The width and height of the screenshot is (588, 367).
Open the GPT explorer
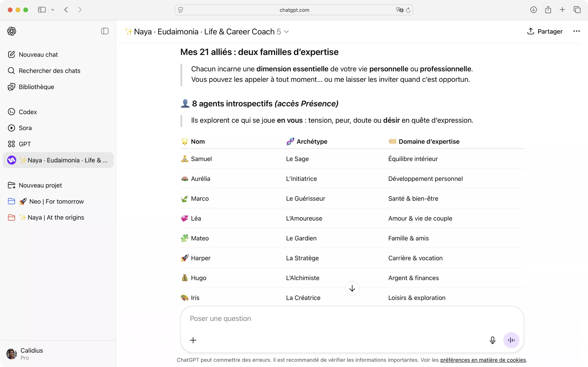point(25,144)
